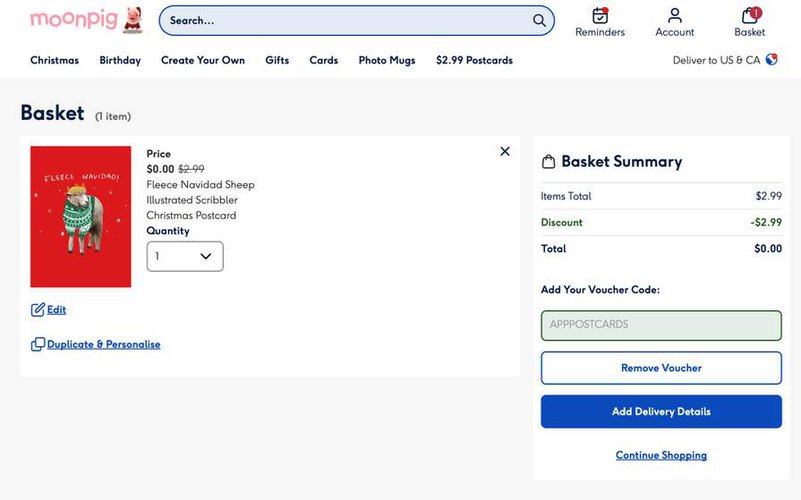Image resolution: width=801 pixels, height=500 pixels.
Task: Open the Christmas menu
Action: pyautogui.click(x=54, y=60)
